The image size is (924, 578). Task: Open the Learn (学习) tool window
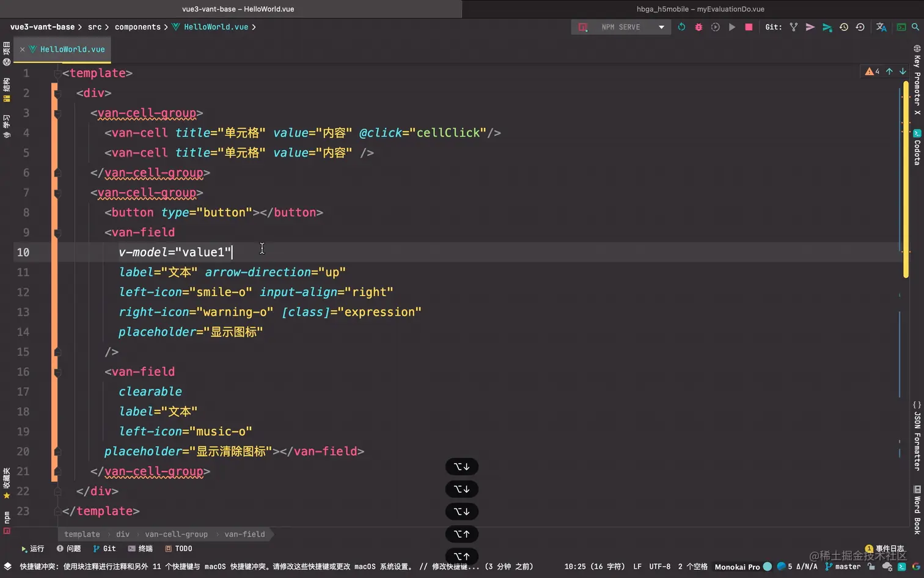click(x=7, y=126)
